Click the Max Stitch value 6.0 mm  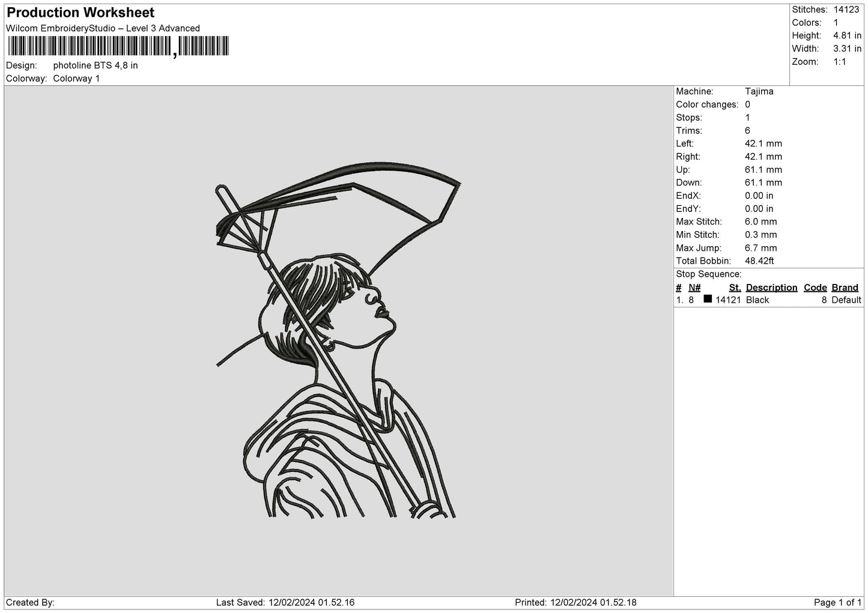761,222
